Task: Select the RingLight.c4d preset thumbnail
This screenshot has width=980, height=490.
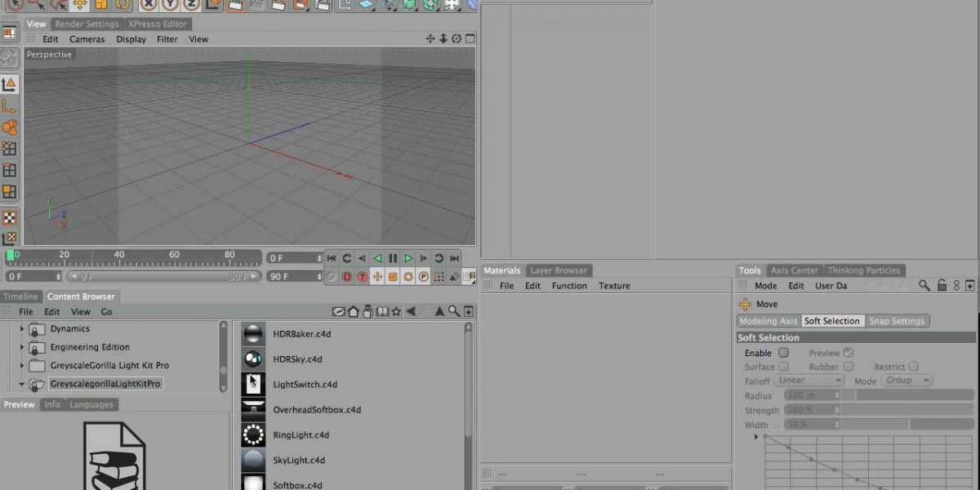Action: coord(253,434)
